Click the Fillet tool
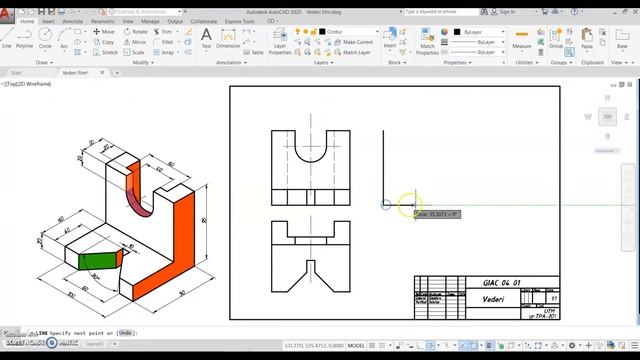Screen dimensions: 640x360 163,42
